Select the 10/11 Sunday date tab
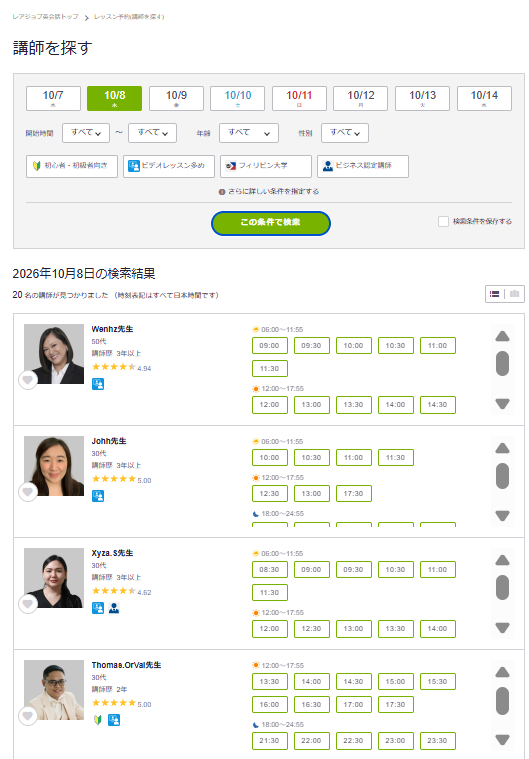 coord(299,98)
